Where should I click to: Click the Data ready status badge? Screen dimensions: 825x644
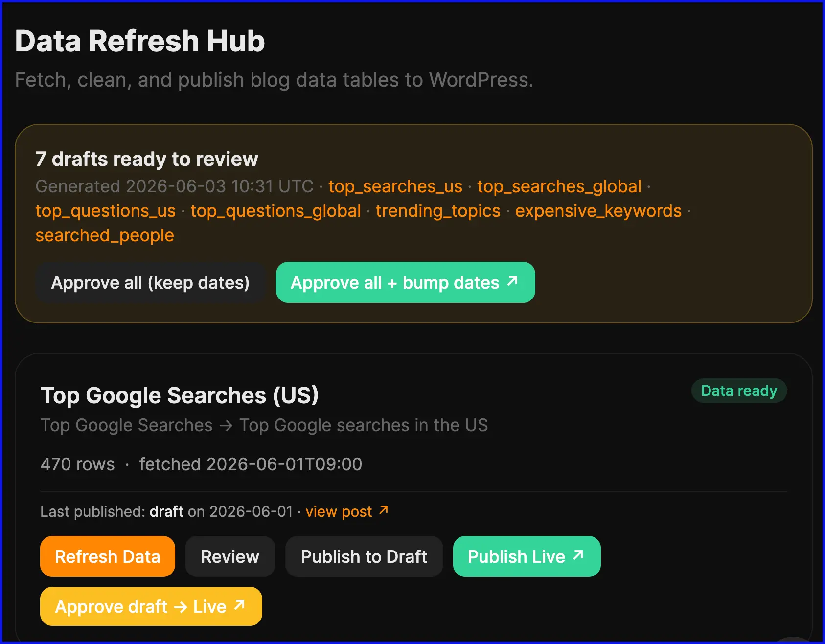point(739,391)
